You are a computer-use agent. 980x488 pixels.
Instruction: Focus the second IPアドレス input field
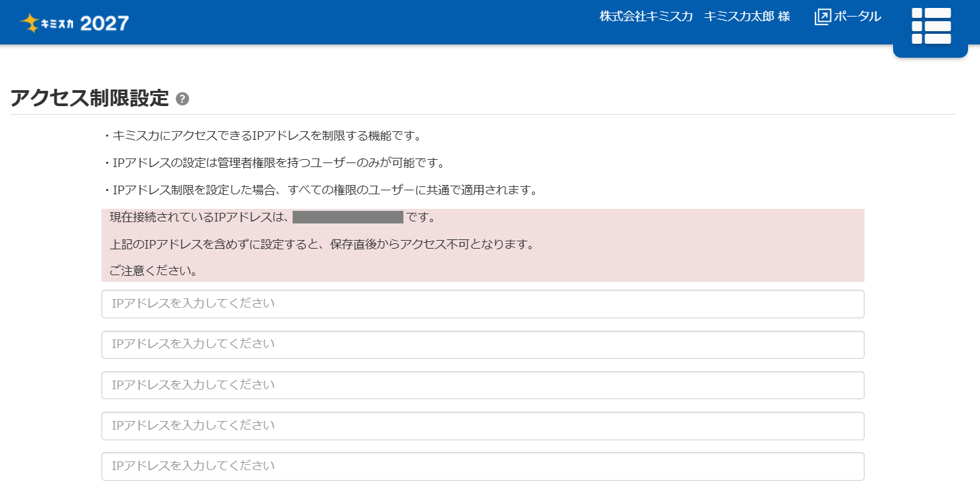[x=482, y=345]
